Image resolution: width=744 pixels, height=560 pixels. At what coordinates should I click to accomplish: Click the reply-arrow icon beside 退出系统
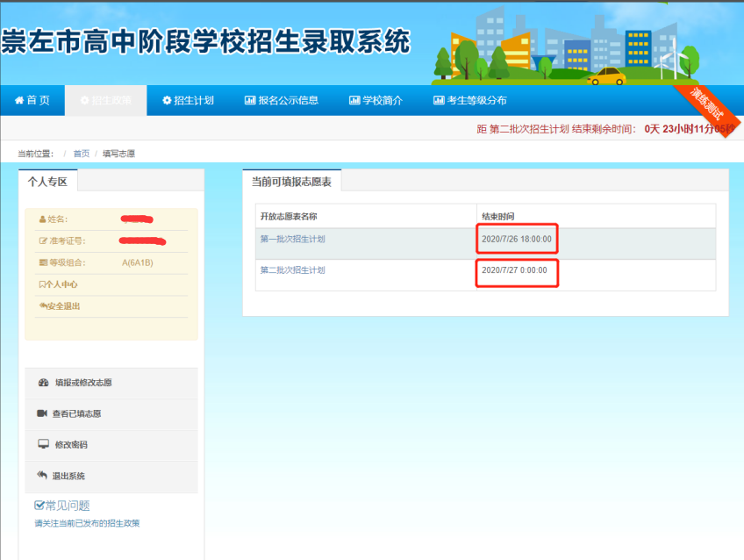42,476
